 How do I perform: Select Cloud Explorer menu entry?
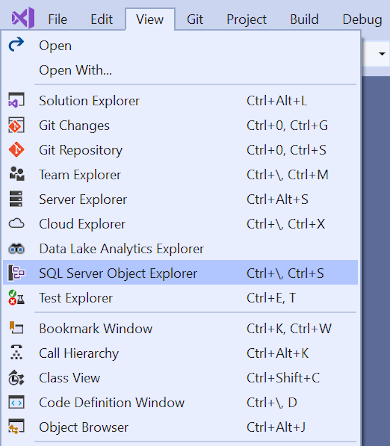pyautogui.click(x=180, y=224)
